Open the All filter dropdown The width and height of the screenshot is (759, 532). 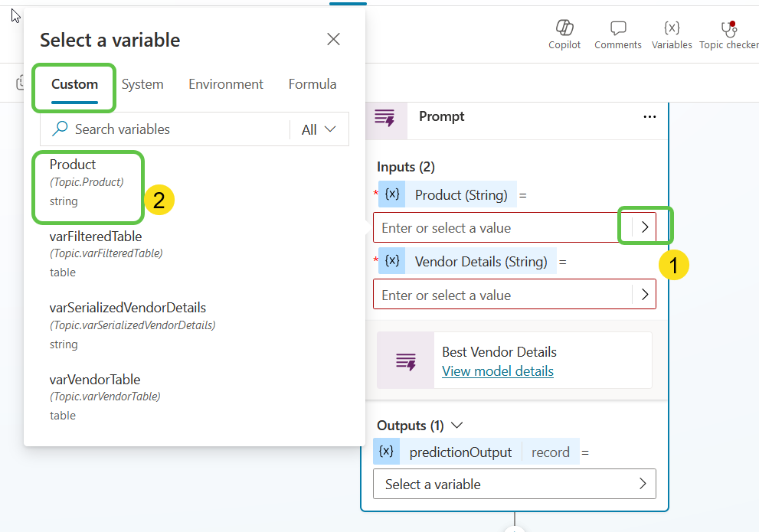pyautogui.click(x=318, y=129)
